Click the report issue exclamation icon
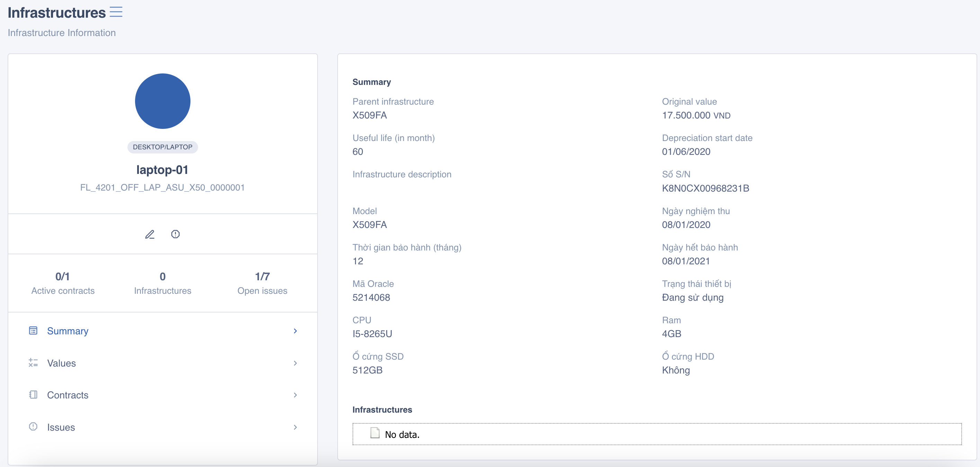 pyautogui.click(x=175, y=234)
